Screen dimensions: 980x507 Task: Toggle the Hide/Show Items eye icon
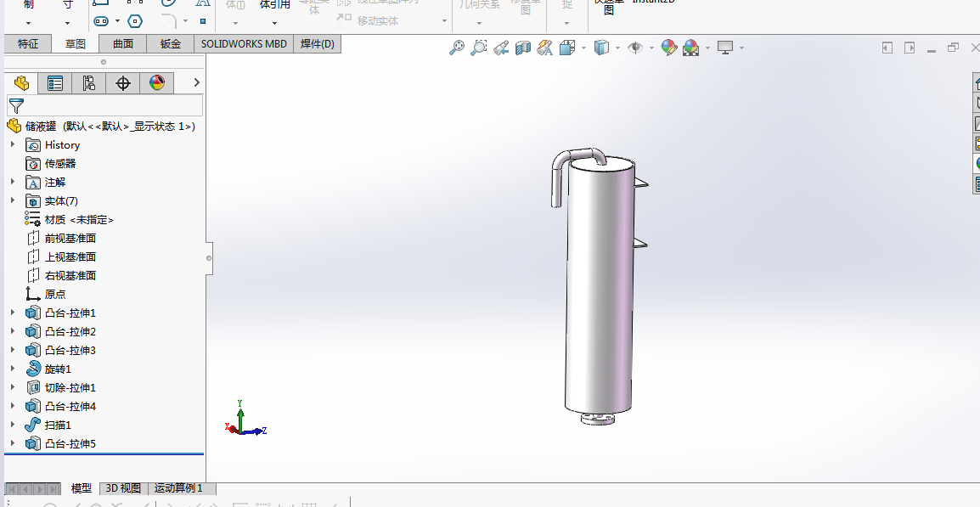coord(635,48)
